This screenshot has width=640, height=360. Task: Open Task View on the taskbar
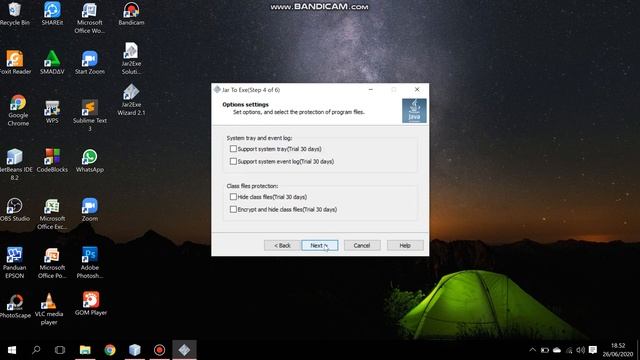[x=60, y=350]
